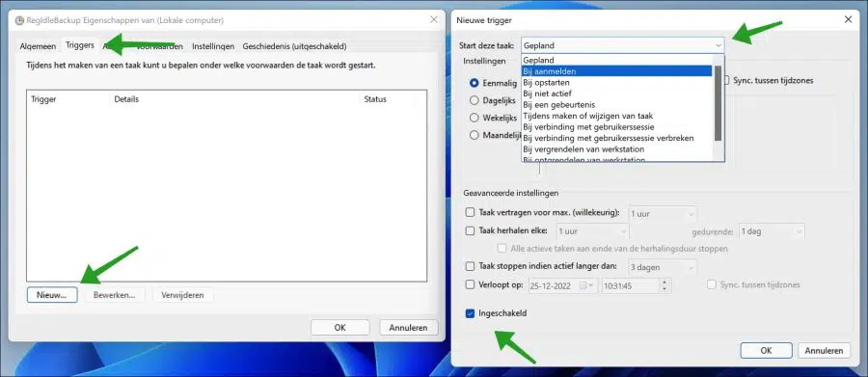Open the gedurende 1 dag dropdown
This screenshot has height=377, width=868.
click(772, 230)
